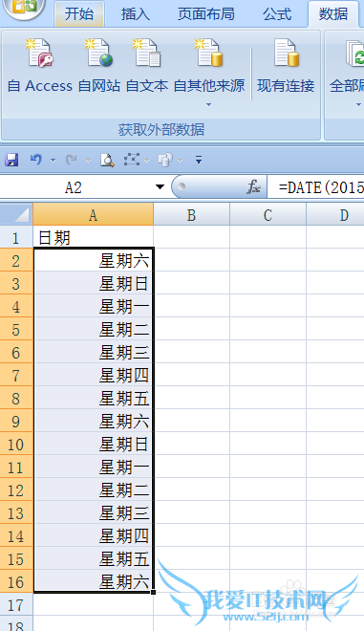The height and width of the screenshot is (631, 364).
Task: Open the redo history dropdown
Action: (88, 161)
